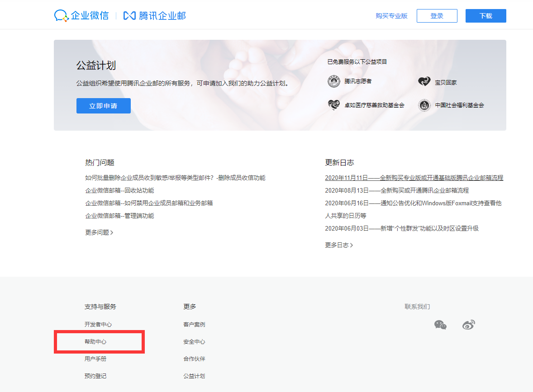The image size is (533, 392).
Task: Click the 登录 button
Action: (x=437, y=16)
